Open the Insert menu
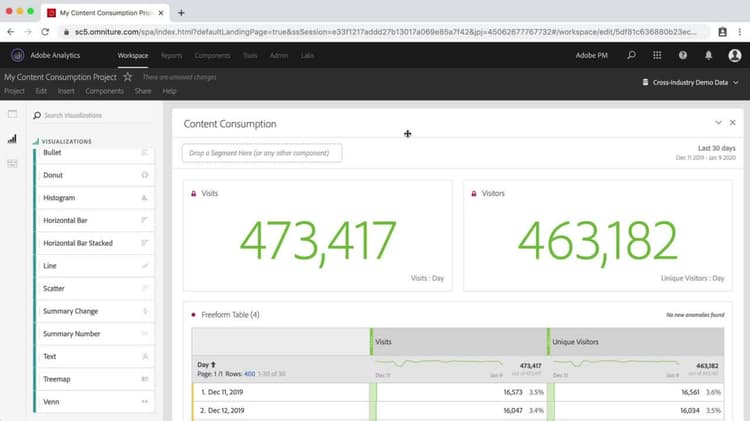The height and width of the screenshot is (421, 750). click(66, 91)
